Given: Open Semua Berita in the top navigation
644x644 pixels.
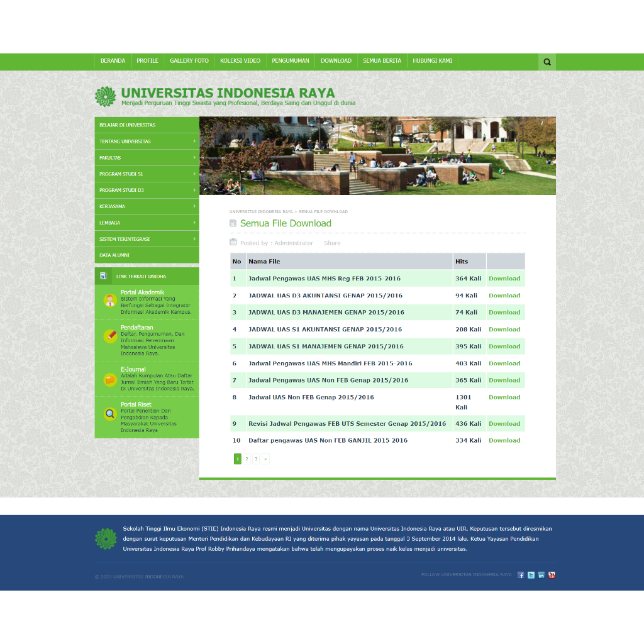Looking at the screenshot, I should pyautogui.click(x=382, y=61).
